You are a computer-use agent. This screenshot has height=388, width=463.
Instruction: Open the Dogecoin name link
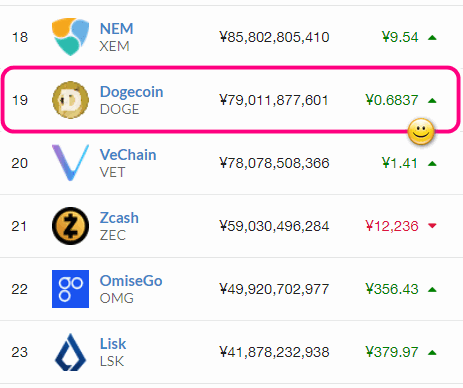click(x=132, y=92)
